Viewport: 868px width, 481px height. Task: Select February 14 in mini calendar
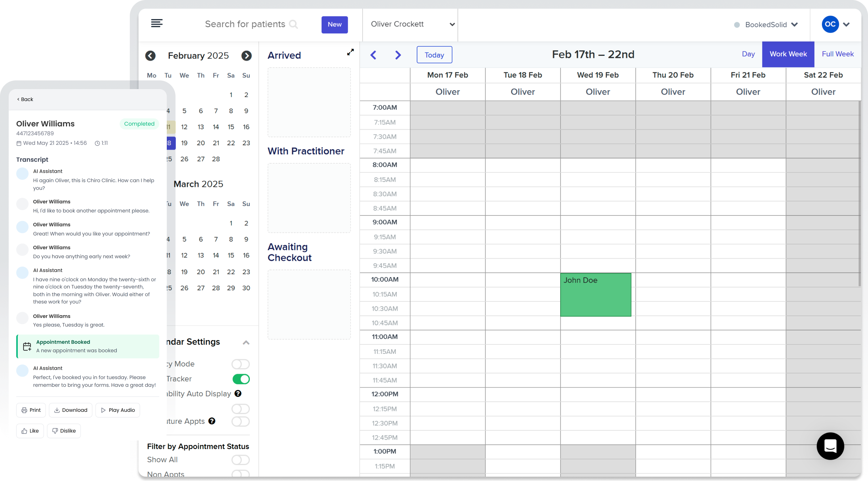(216, 127)
